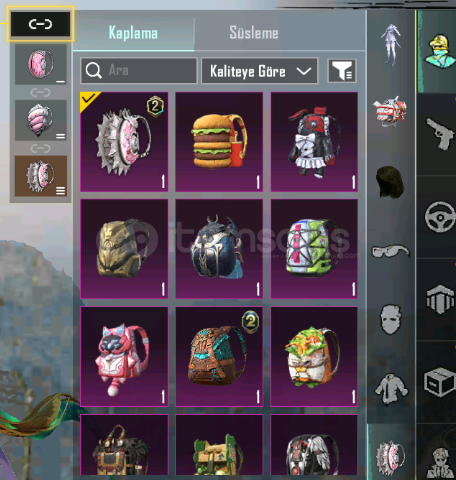456x480 pixels.
Task: Select the hamburger backpack skin
Action: pyautogui.click(x=219, y=142)
